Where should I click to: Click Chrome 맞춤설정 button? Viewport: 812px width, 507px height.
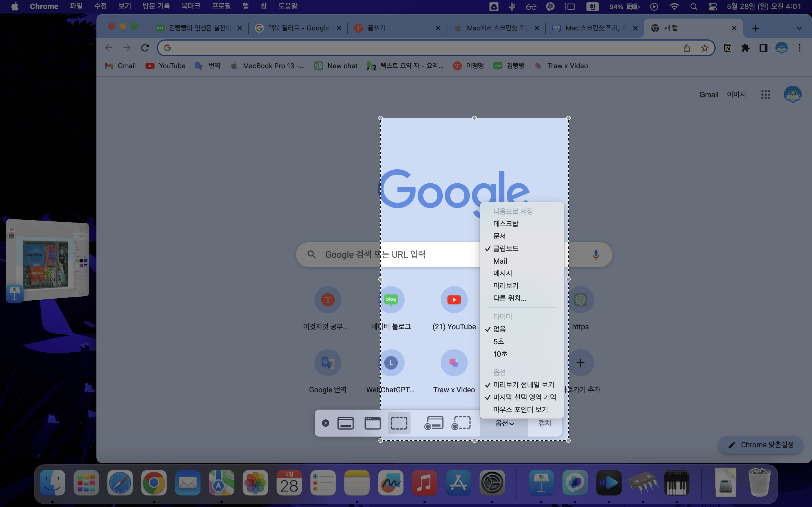point(760,445)
